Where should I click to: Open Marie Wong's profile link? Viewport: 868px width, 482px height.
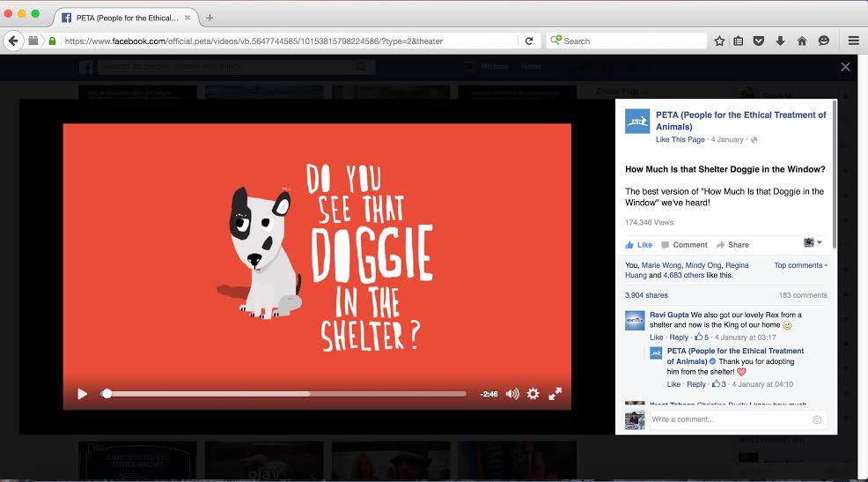coord(661,265)
